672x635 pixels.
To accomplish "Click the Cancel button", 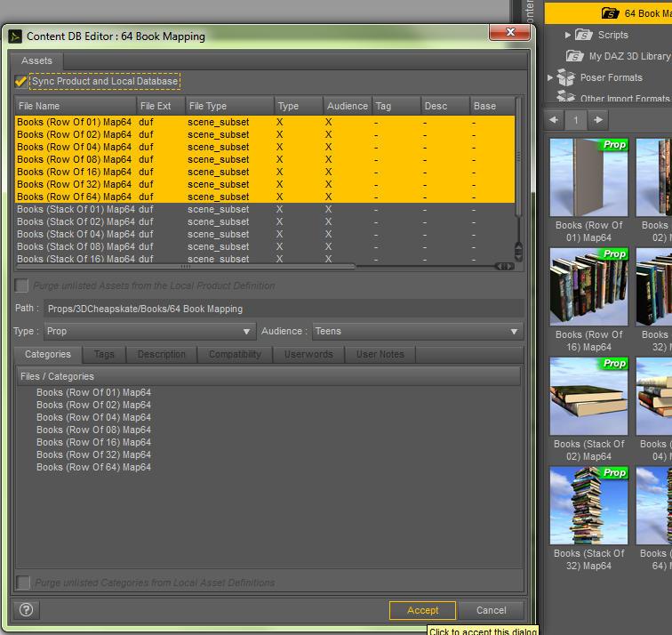I will point(492,610).
